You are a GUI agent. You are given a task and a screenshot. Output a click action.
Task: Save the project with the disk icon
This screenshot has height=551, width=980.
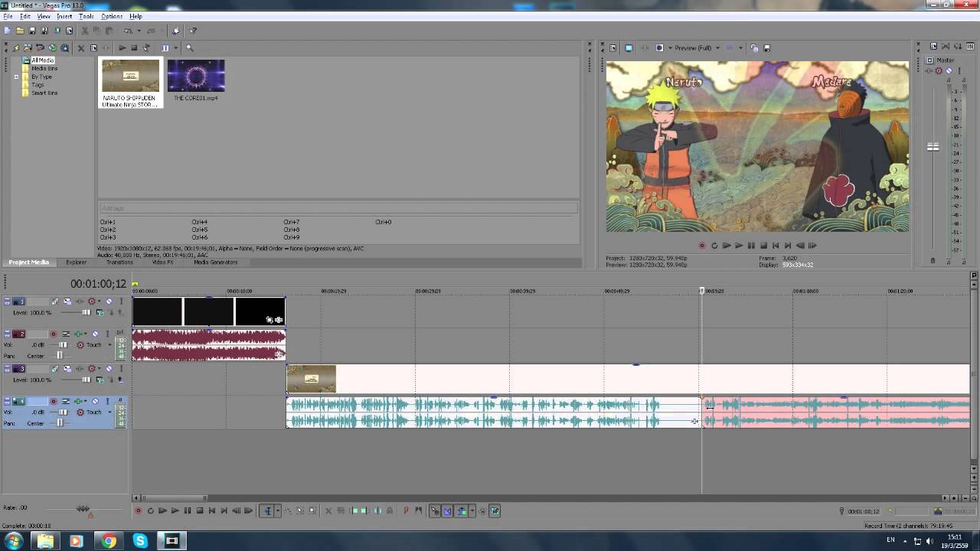pyautogui.click(x=32, y=31)
